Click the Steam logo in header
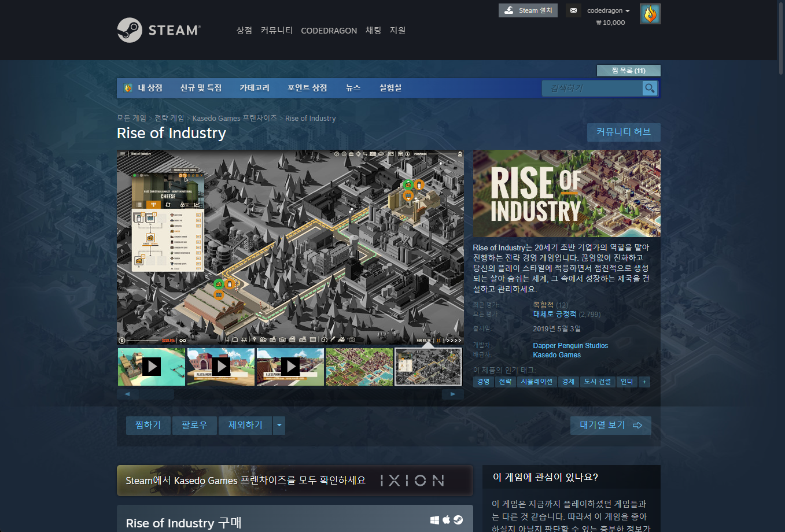This screenshot has width=785, height=532. click(x=159, y=30)
